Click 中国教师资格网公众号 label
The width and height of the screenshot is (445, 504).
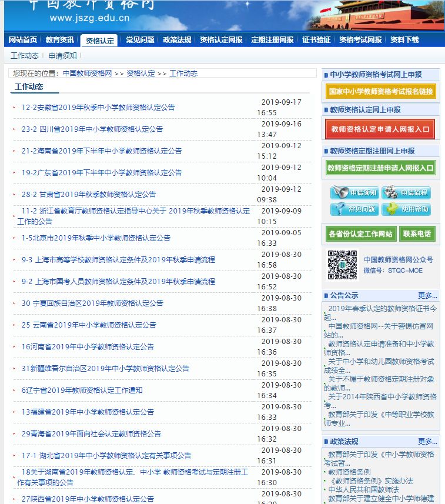[399, 260]
